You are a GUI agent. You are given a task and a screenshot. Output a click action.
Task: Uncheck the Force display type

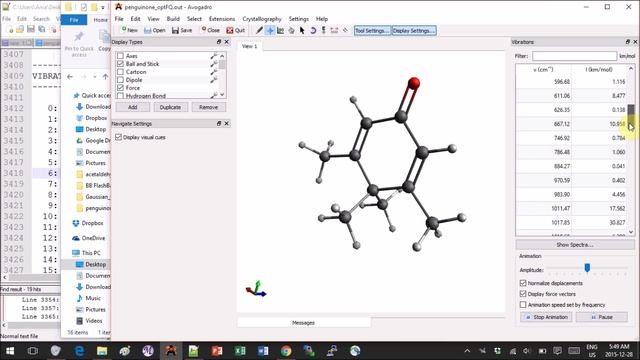tap(120, 88)
